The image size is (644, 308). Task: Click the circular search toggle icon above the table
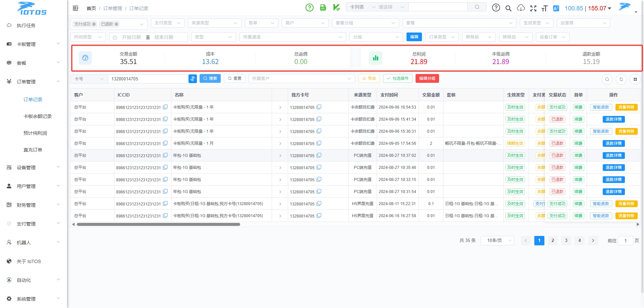(607, 79)
